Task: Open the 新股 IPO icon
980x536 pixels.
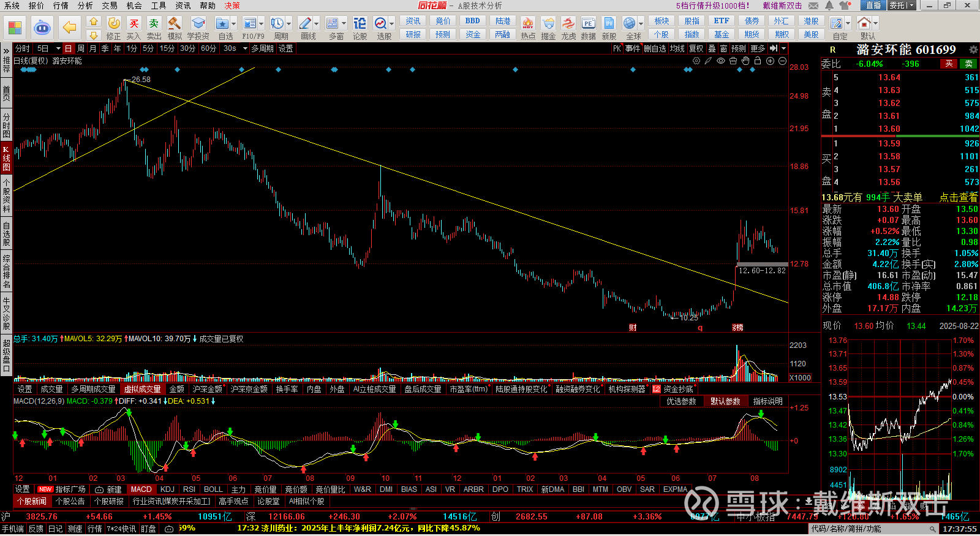Action: (x=609, y=23)
